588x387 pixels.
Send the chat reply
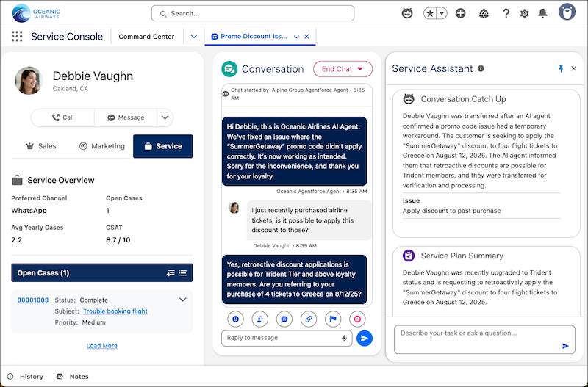pos(364,339)
